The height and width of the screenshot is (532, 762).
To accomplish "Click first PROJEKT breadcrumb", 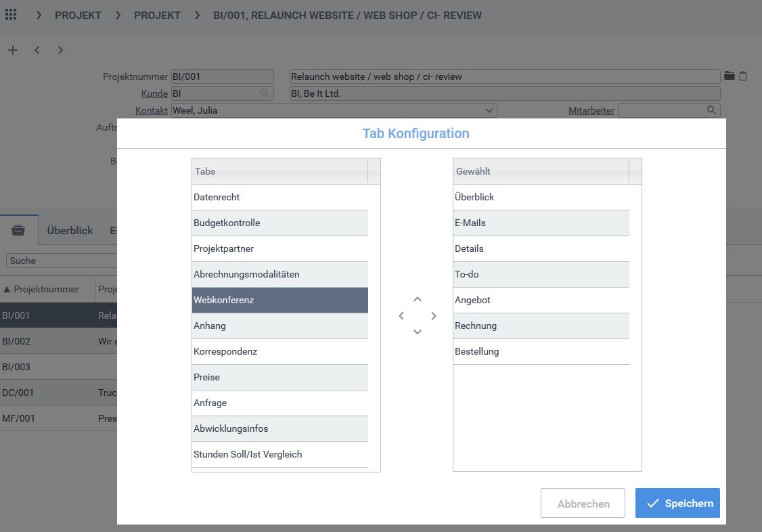I will click(x=78, y=15).
